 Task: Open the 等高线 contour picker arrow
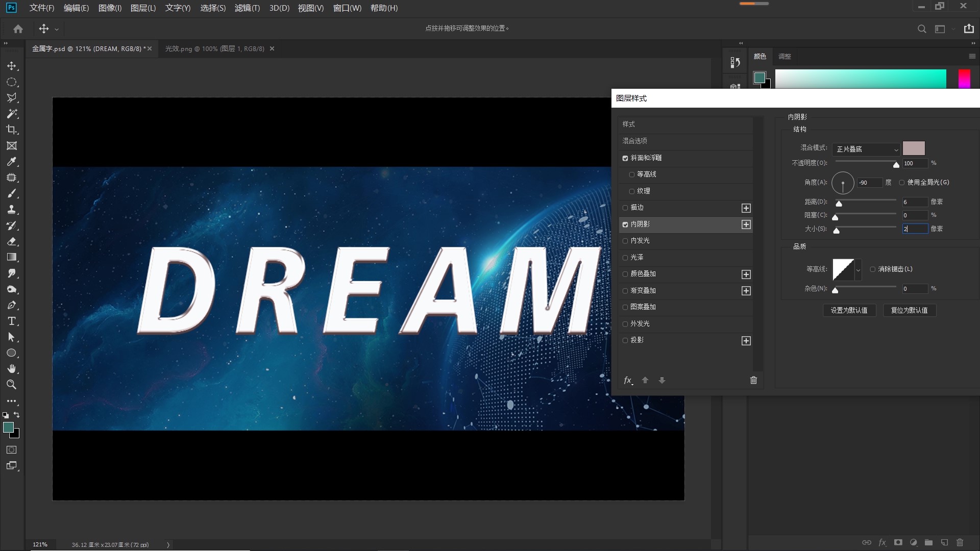click(859, 270)
